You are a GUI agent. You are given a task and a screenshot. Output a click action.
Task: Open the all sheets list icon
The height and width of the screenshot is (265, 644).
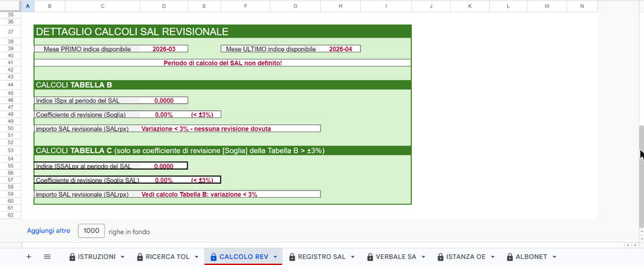[x=47, y=257]
